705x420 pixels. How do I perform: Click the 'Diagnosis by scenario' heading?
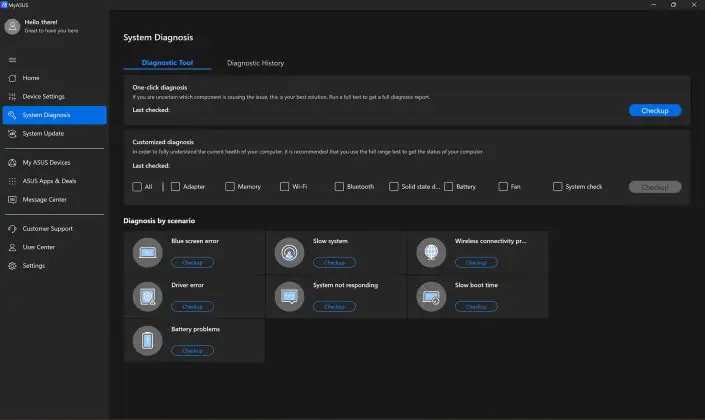[159, 221]
